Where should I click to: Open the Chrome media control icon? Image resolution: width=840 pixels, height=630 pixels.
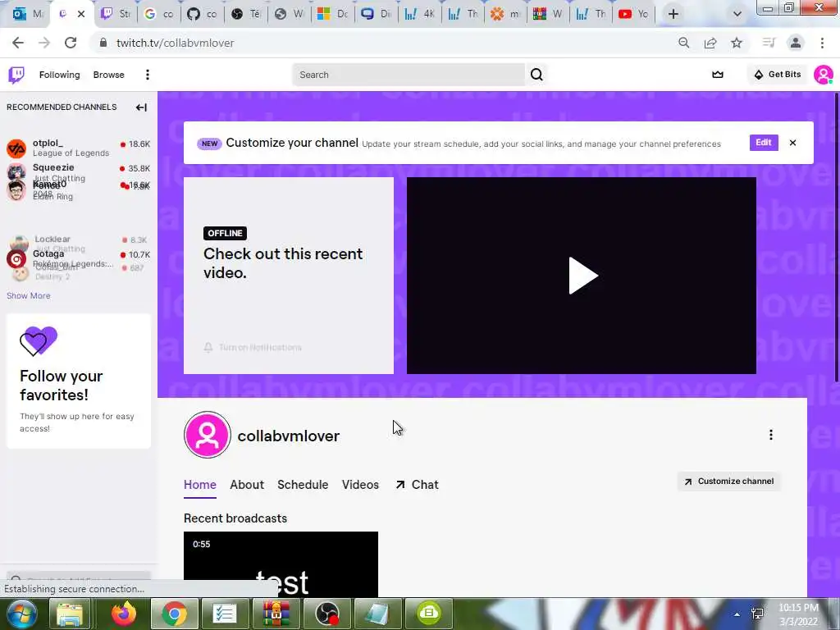tap(769, 43)
